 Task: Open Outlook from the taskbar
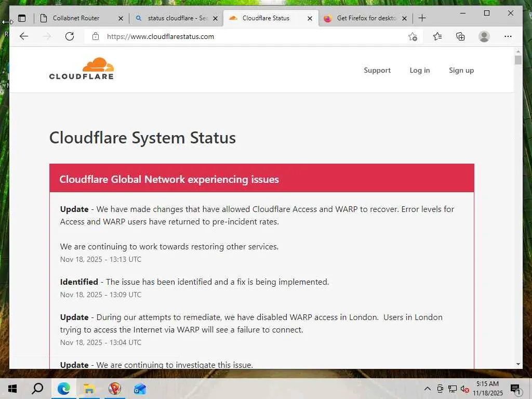[140, 389]
